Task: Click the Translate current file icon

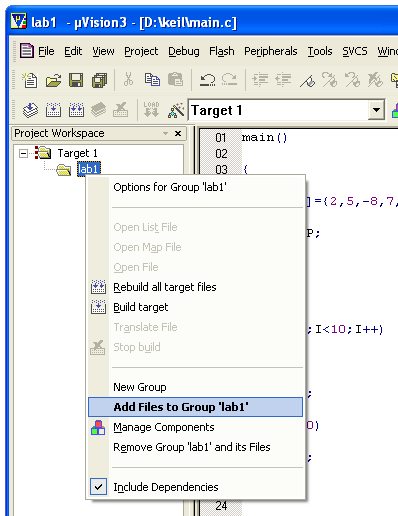Action: click(x=30, y=110)
